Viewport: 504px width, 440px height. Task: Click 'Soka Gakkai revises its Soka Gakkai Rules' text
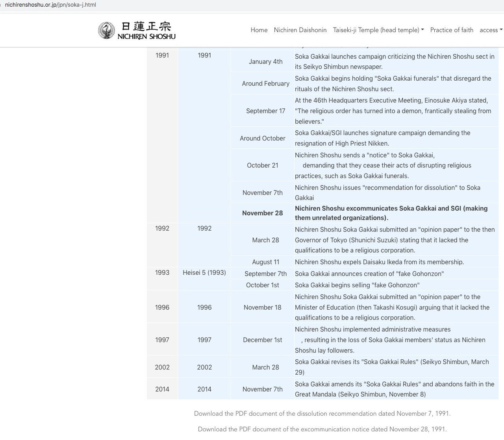[392, 367]
